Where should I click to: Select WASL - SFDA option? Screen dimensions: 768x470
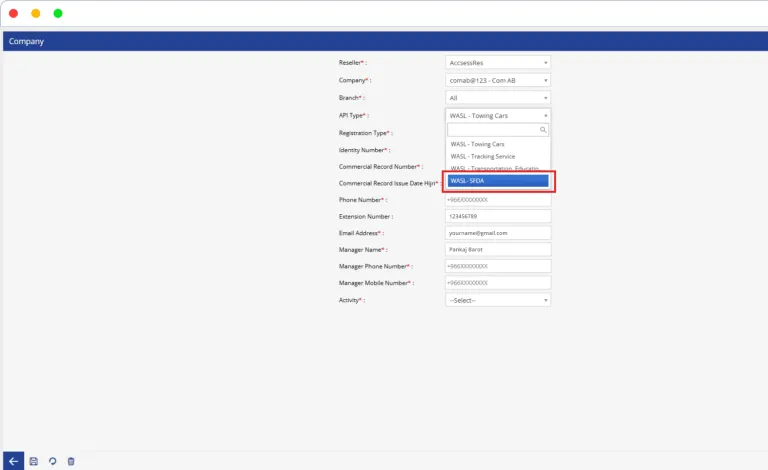[497, 181]
